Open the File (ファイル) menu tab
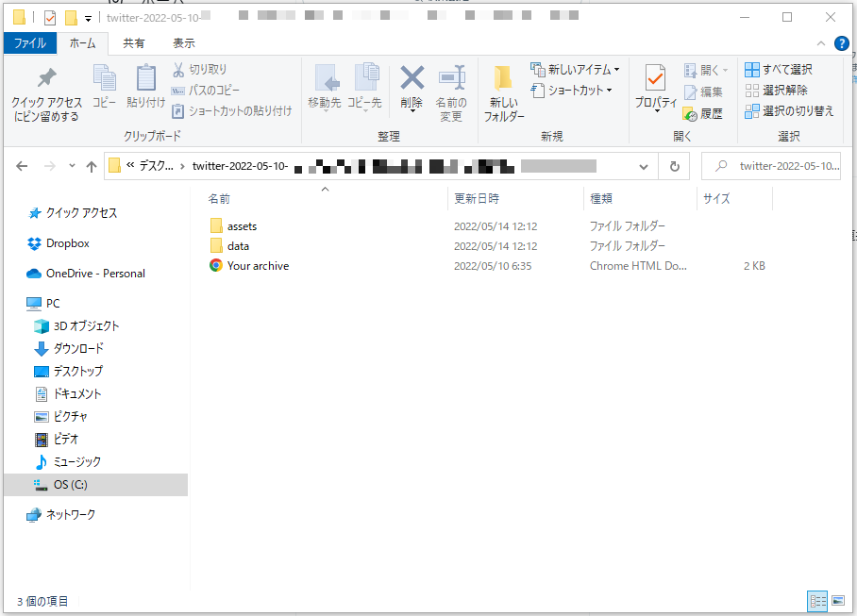The image size is (857, 616). 30,43
